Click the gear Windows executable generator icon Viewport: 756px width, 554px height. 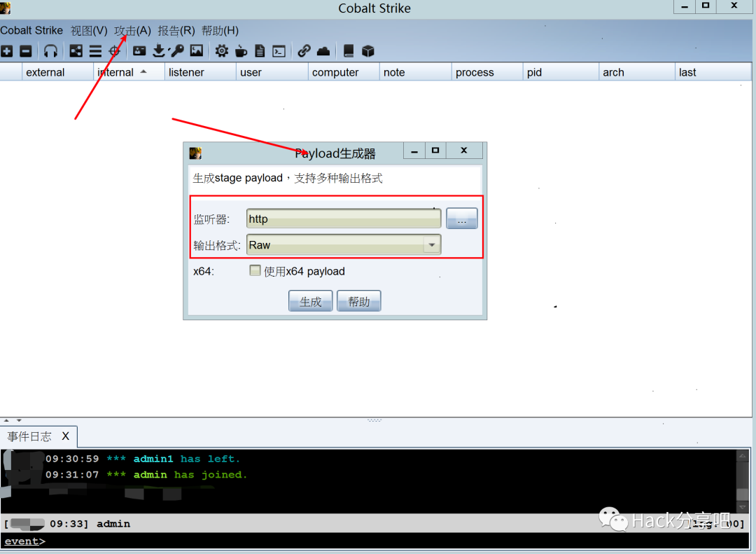[222, 50]
